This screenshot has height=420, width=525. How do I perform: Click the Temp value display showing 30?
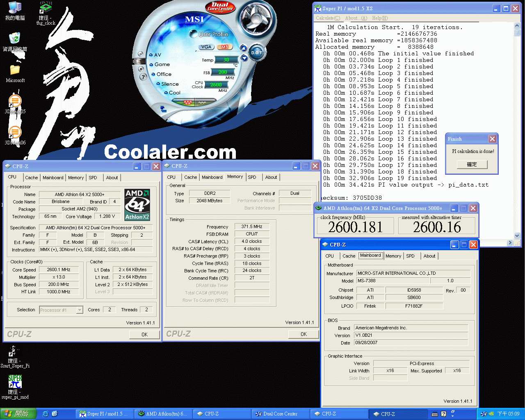[x=226, y=60]
